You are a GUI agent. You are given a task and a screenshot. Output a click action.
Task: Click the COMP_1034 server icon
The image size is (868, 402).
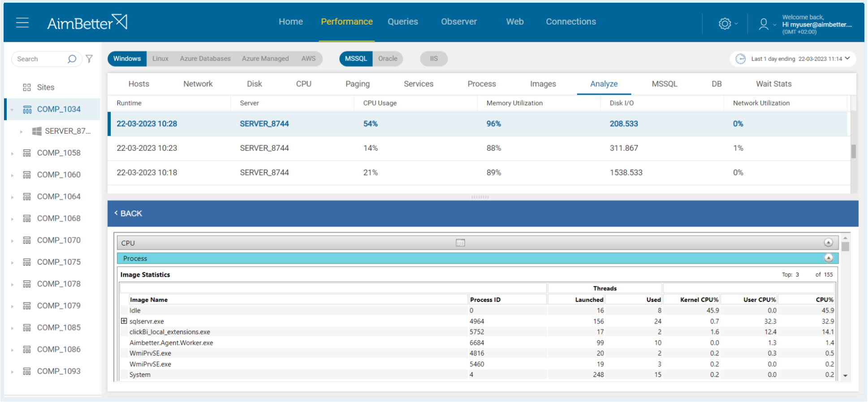tap(27, 109)
